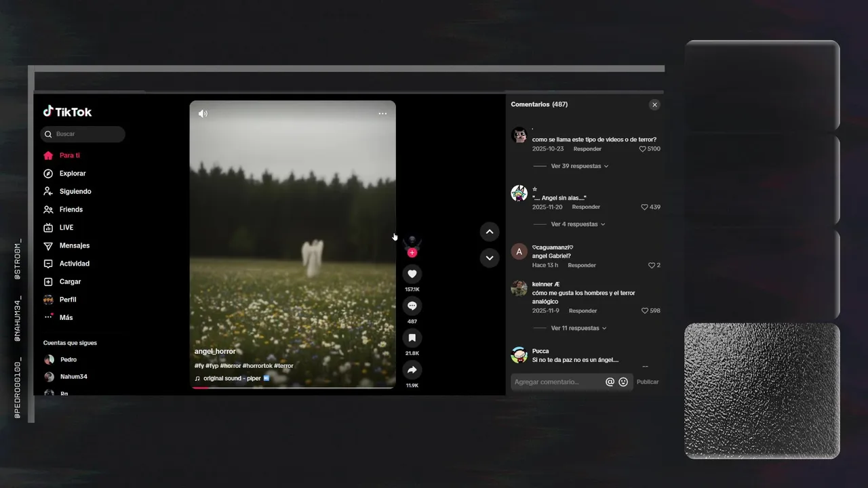Like keinner's comment with 598 likes
Image resolution: width=868 pixels, height=488 pixels.
click(644, 311)
